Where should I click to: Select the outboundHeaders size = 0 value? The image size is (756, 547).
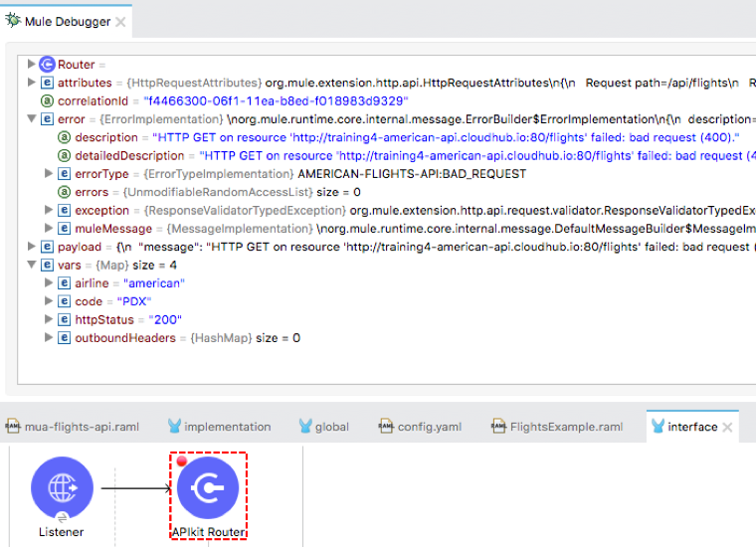pyautogui.click(x=278, y=338)
